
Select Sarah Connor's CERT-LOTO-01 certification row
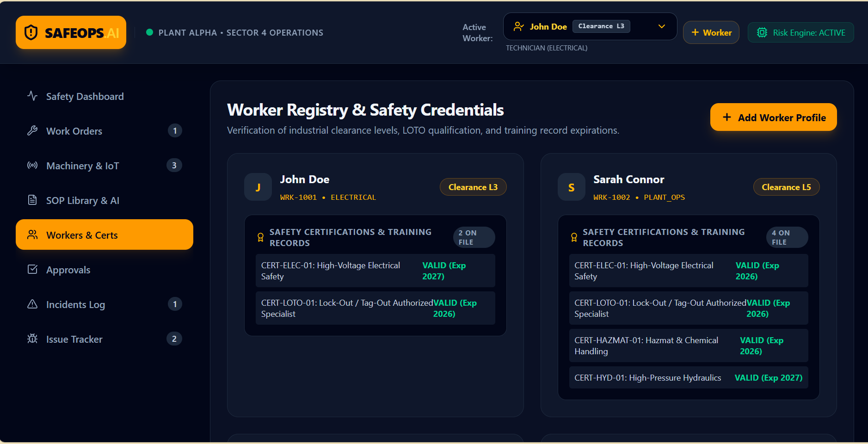689,308
